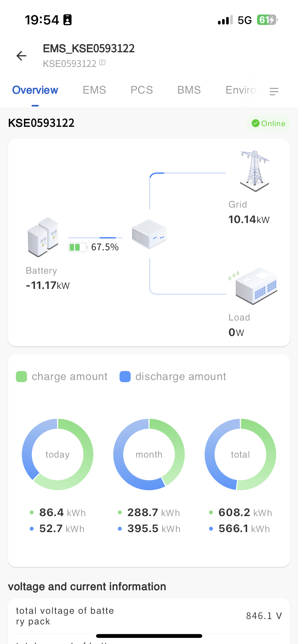Tap the 5G battery status indicator
Image resolution: width=298 pixels, height=644 pixels.
click(x=267, y=20)
